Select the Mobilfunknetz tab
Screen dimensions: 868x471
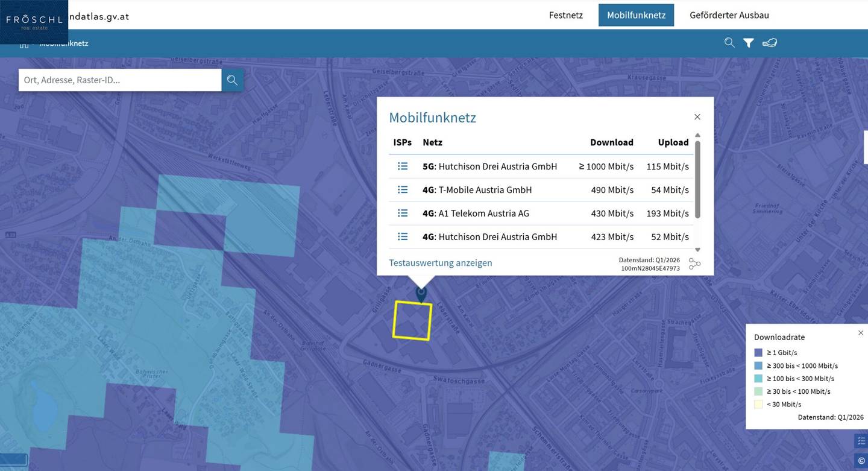tap(636, 15)
